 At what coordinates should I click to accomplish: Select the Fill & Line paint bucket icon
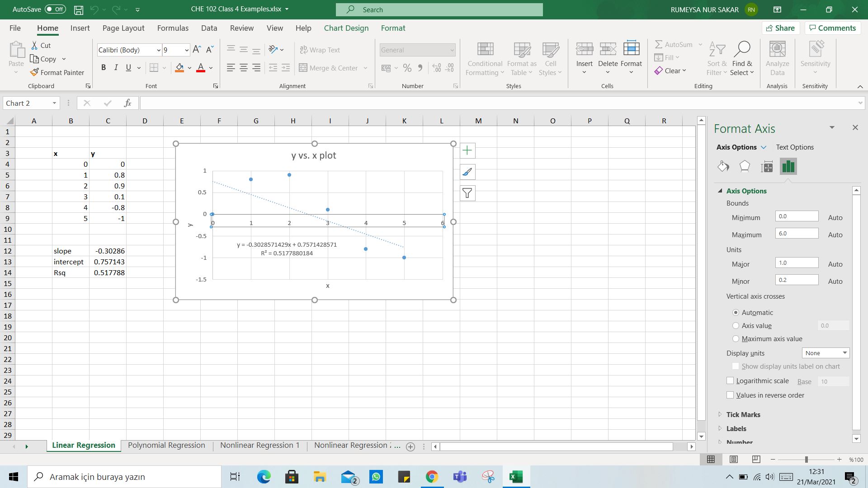[723, 166]
